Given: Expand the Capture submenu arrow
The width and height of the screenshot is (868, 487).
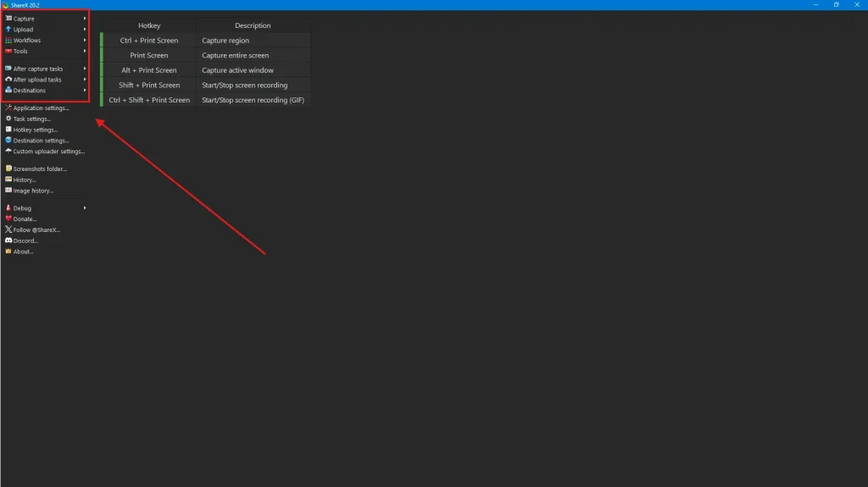Looking at the screenshot, I should click(85, 19).
